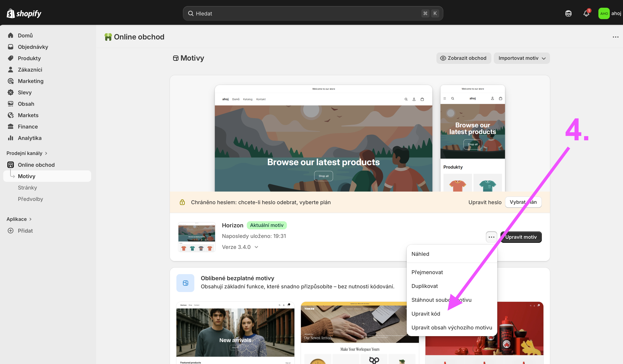Open page options three-dot menu
The width and height of the screenshot is (623, 364).
pos(615,37)
